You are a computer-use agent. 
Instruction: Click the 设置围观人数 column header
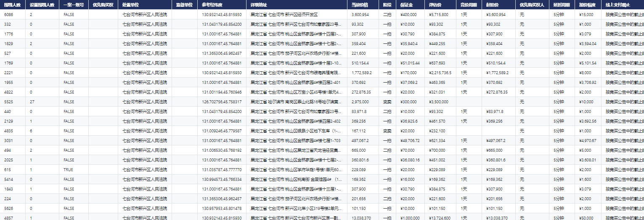point(42,5)
